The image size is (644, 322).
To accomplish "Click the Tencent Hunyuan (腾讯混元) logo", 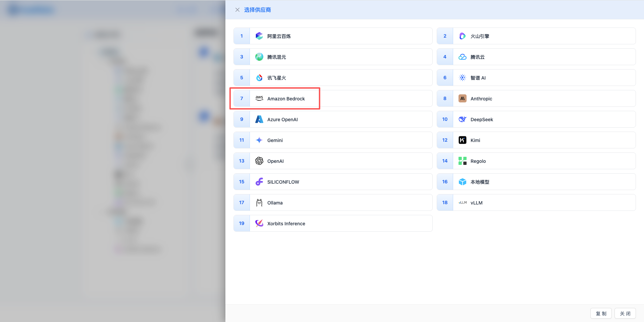I will pos(259,57).
